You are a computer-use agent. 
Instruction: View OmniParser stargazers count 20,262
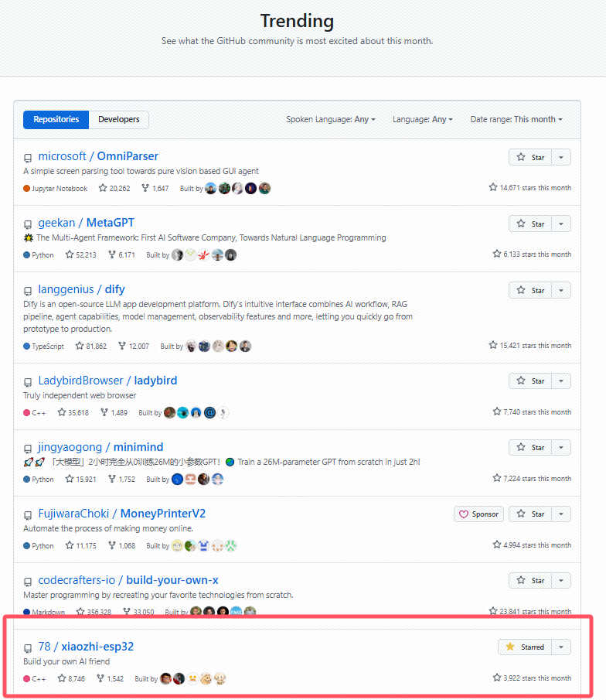tap(114, 189)
